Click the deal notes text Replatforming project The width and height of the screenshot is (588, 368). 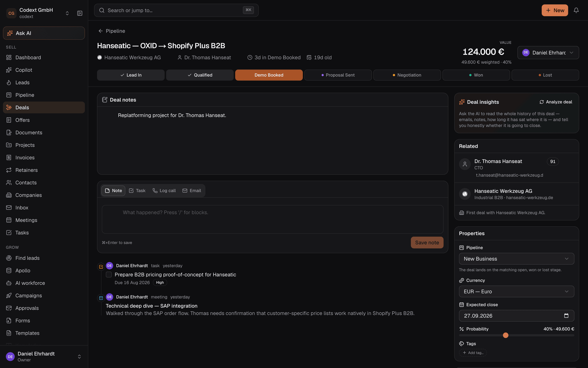point(172,115)
